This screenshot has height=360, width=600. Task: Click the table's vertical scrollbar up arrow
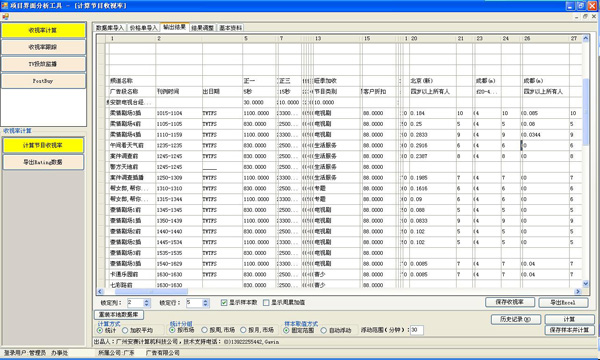pos(585,38)
